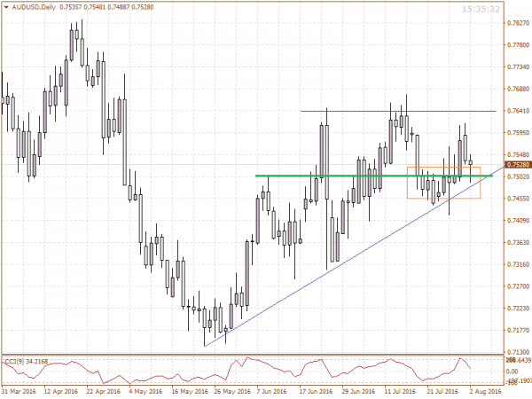
Task: Click the 11 Jul 2016 date label
Action: 399,390
